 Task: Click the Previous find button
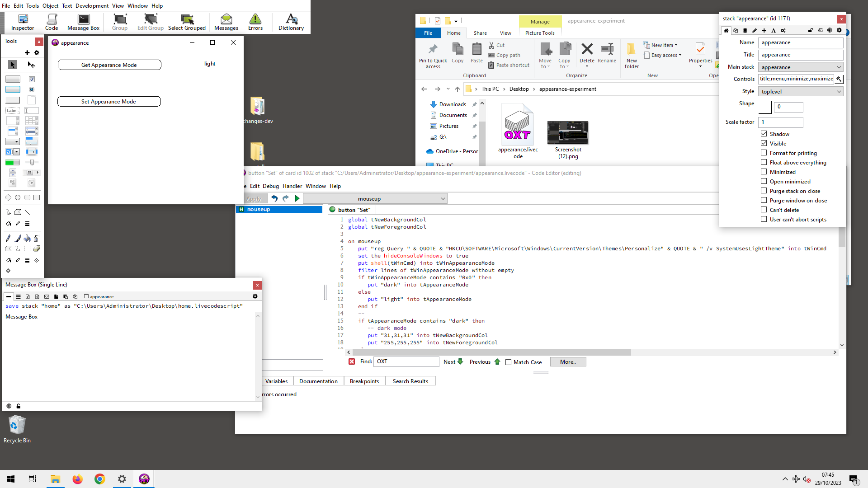[485, 361]
